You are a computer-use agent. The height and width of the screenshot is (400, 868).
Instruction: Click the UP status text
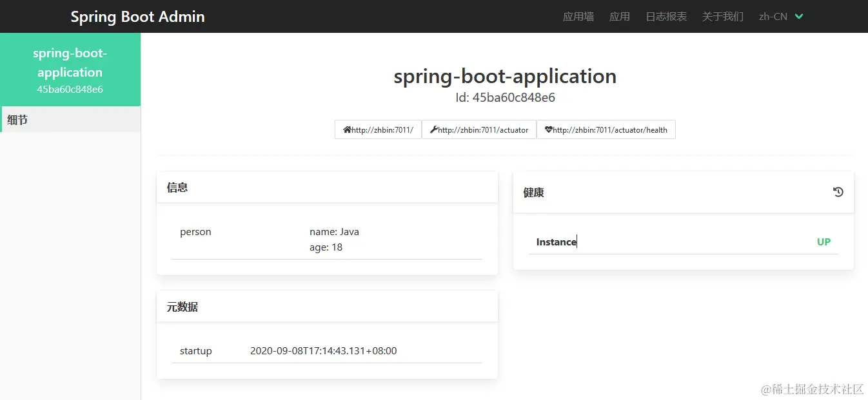[824, 242]
